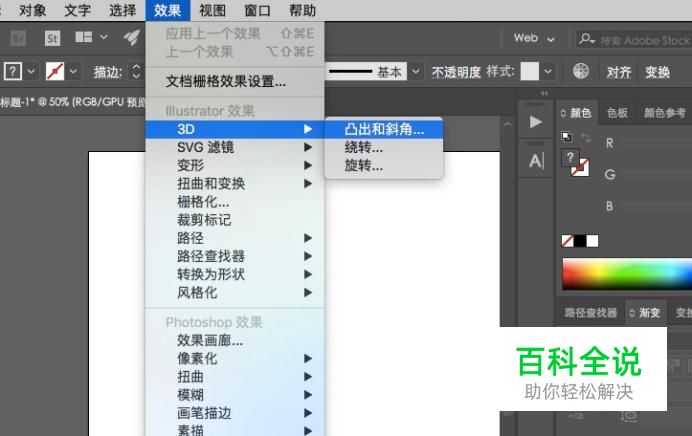Switch to the 渐变 gradient tab
Image resolution: width=692 pixels, height=436 pixels.
click(x=646, y=313)
